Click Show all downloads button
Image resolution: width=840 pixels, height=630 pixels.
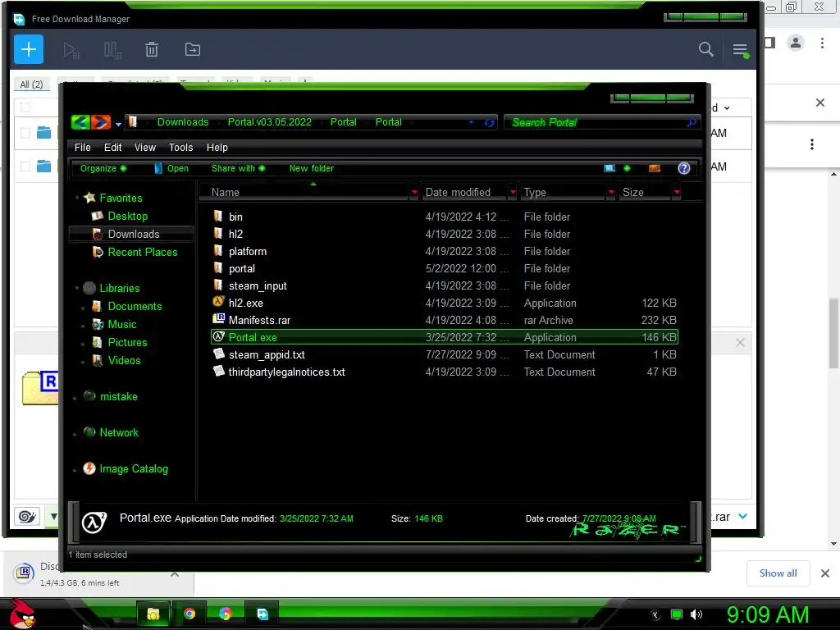click(x=778, y=573)
